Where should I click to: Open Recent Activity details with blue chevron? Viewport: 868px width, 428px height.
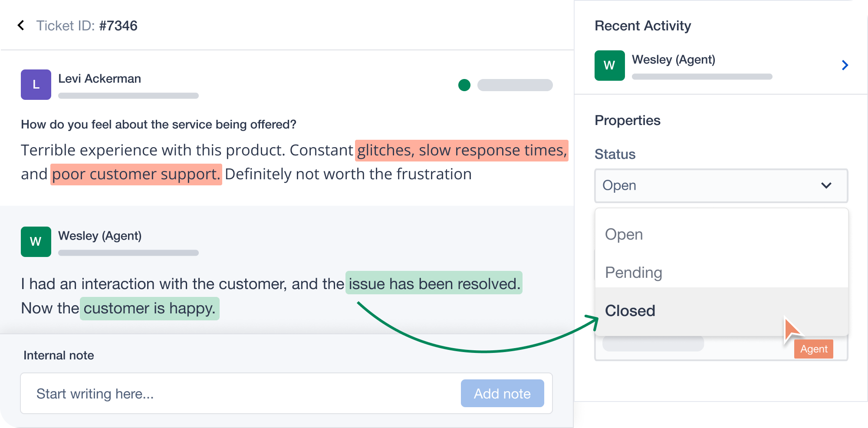[845, 65]
